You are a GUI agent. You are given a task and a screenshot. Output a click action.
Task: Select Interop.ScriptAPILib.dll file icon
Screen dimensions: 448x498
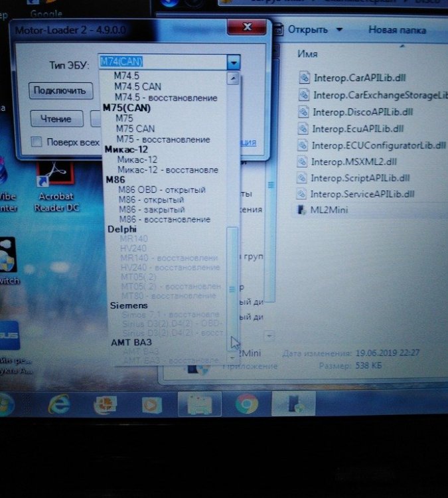[301, 177]
